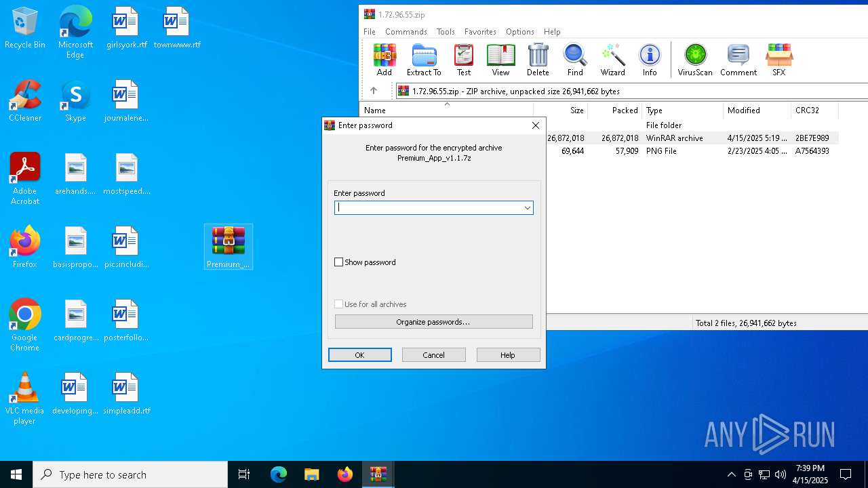The image size is (868, 488).
Task: Sort by the Modified column header
Action: pos(757,110)
